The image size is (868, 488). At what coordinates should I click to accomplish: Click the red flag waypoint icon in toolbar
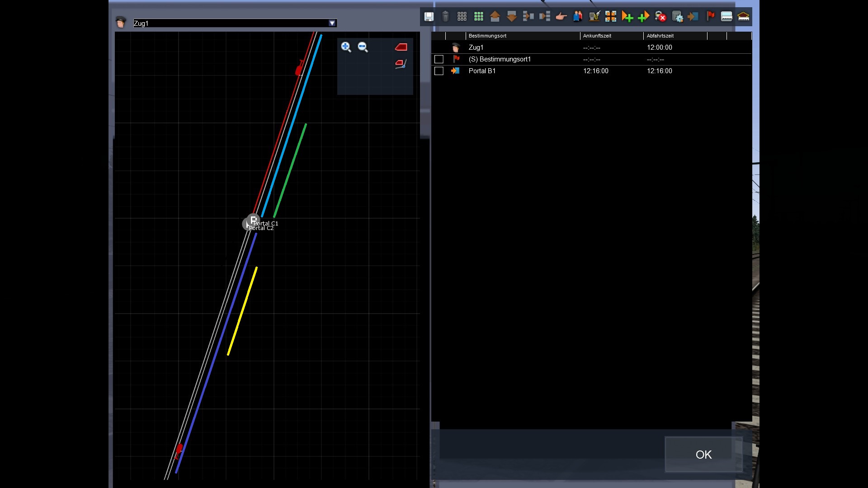[x=710, y=17]
